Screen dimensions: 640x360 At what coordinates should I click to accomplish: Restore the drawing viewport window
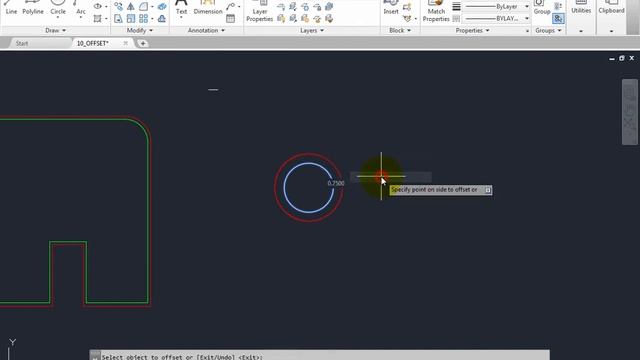click(x=622, y=58)
